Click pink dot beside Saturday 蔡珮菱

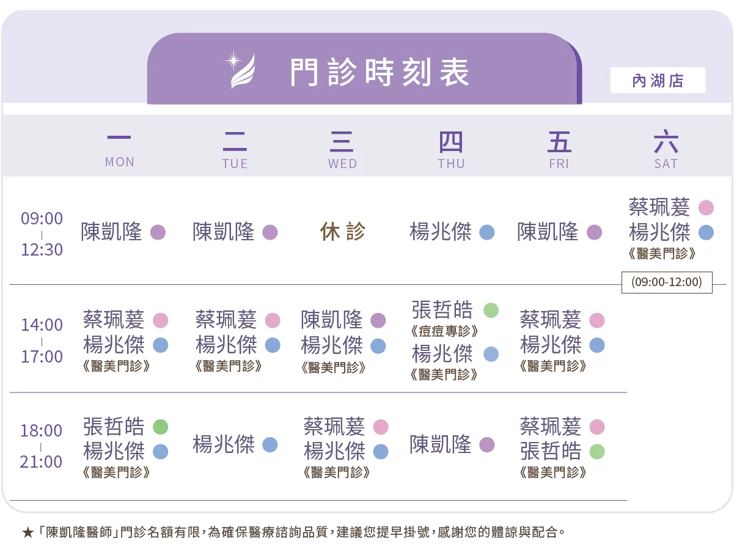coord(706,208)
